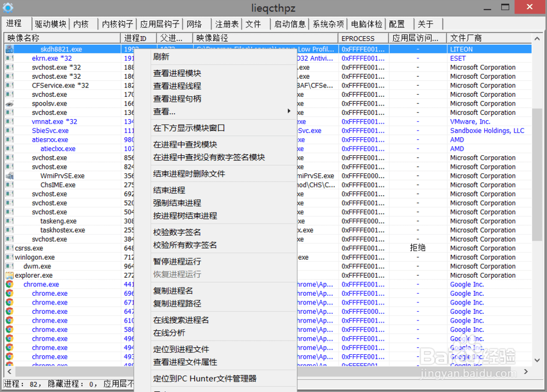Click the winlogon.exe process icon
Viewport: 547px width, 392px height.
pos(9,258)
